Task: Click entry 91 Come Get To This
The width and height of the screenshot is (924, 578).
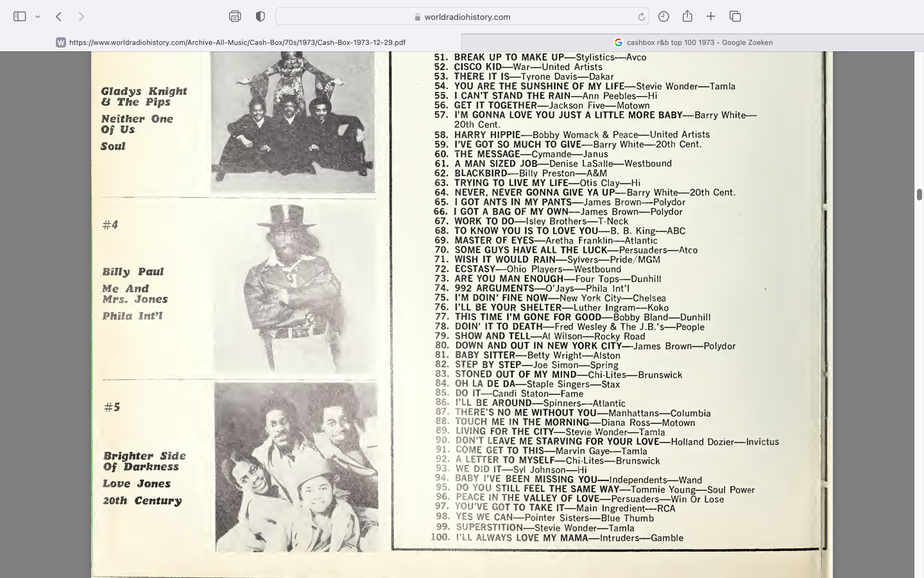Action: point(541,451)
